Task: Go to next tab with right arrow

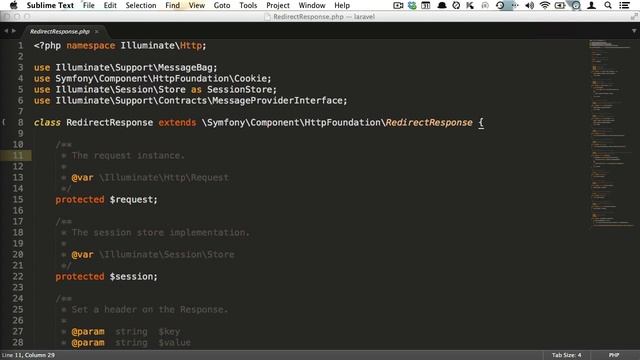Action: coord(14,31)
